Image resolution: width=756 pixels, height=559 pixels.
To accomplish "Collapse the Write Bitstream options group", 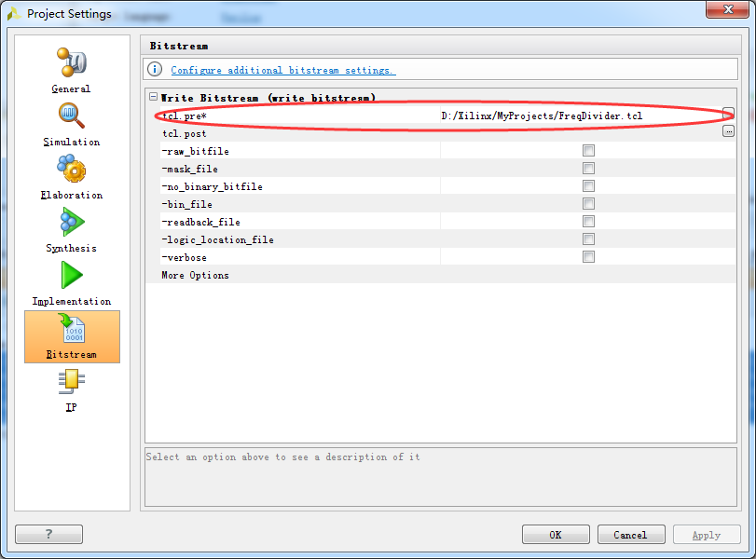I will tap(153, 98).
